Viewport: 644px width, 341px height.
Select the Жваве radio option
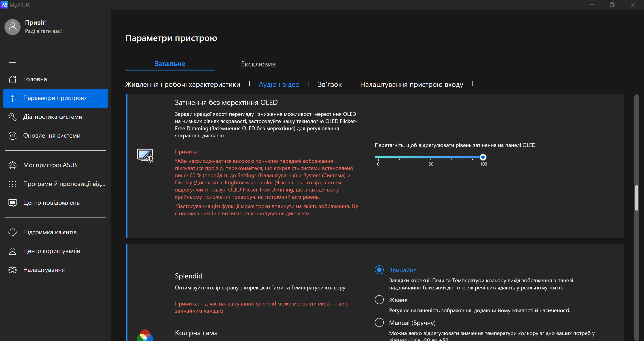(379, 299)
